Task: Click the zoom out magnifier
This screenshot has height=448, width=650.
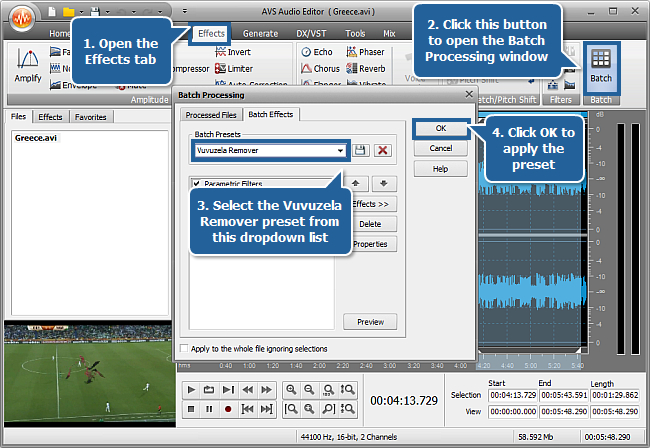Action: pyautogui.click(x=309, y=390)
